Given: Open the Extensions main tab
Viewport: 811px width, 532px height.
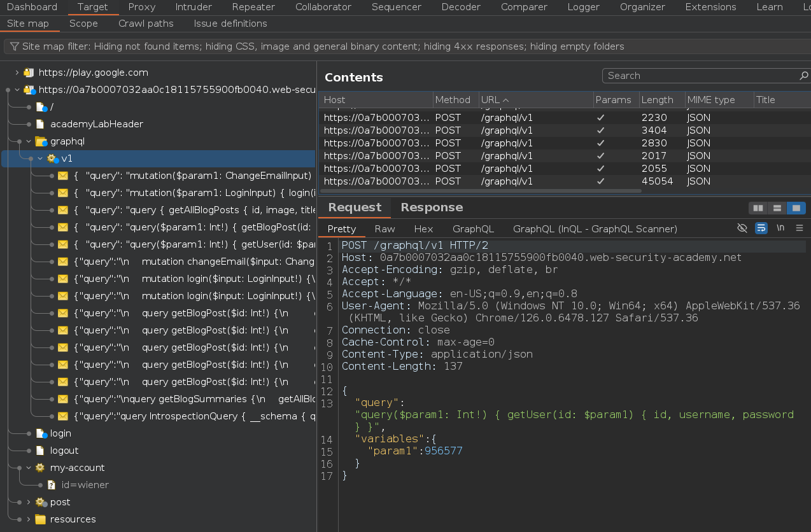Looking at the screenshot, I should 710,7.
